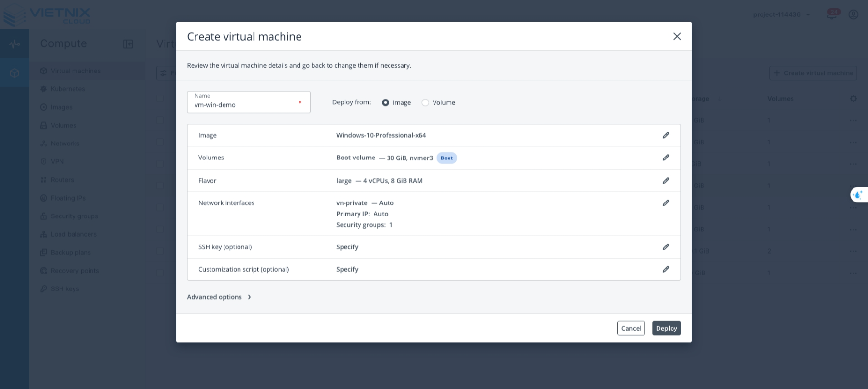Click the Networks sidebar icon
This screenshot has width=868, height=389.
(x=44, y=144)
